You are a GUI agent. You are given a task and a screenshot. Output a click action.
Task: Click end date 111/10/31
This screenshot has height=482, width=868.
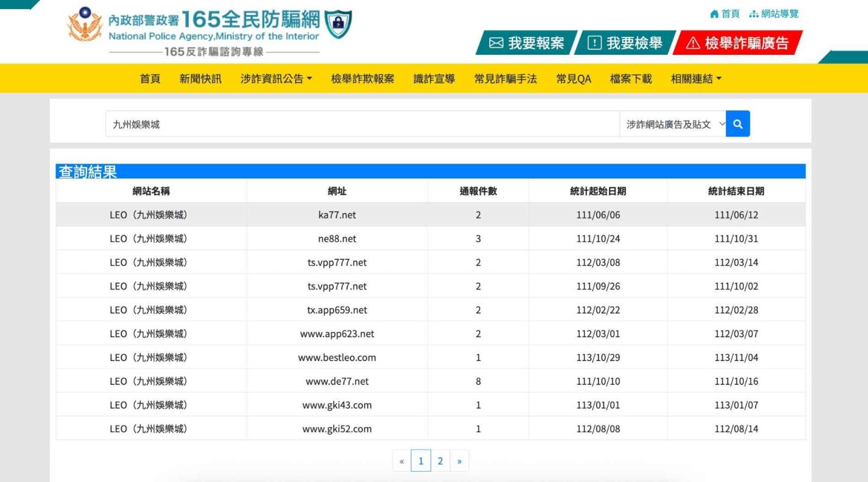click(736, 239)
